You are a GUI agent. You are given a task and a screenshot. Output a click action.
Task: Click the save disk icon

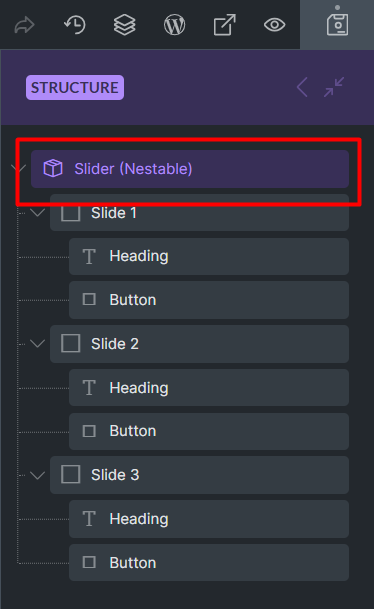pyautogui.click(x=337, y=24)
